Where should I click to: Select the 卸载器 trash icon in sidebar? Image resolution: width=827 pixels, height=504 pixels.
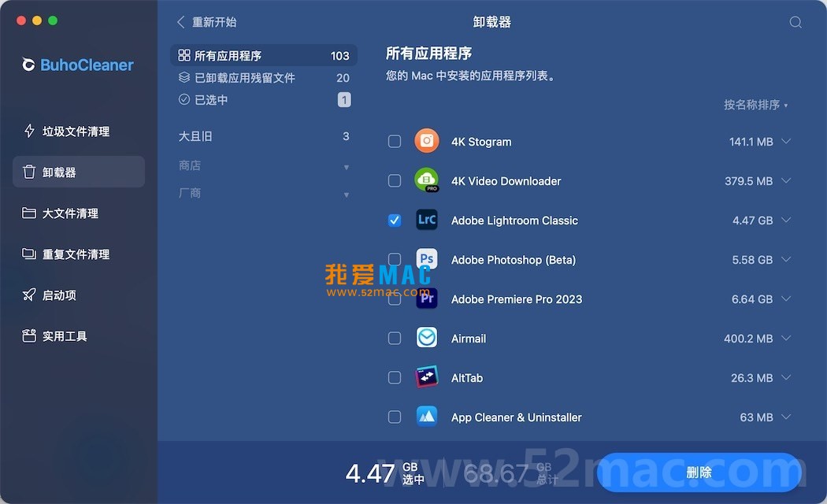(29, 172)
